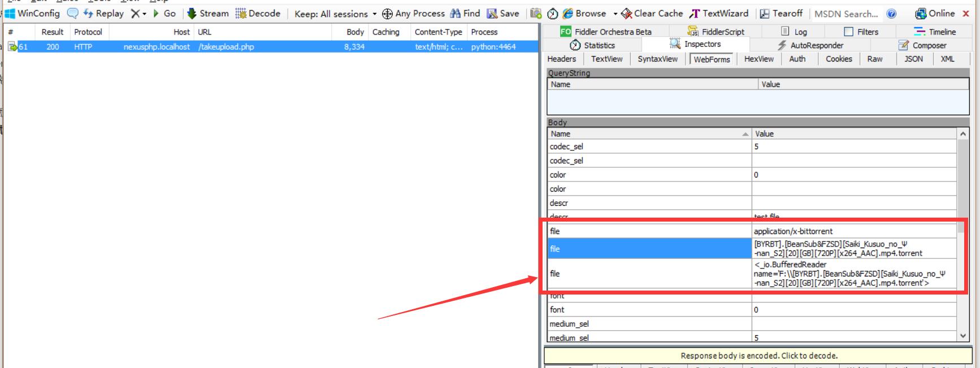The height and width of the screenshot is (368, 980).
Task: Sort sessions by Body column
Action: 350,32
